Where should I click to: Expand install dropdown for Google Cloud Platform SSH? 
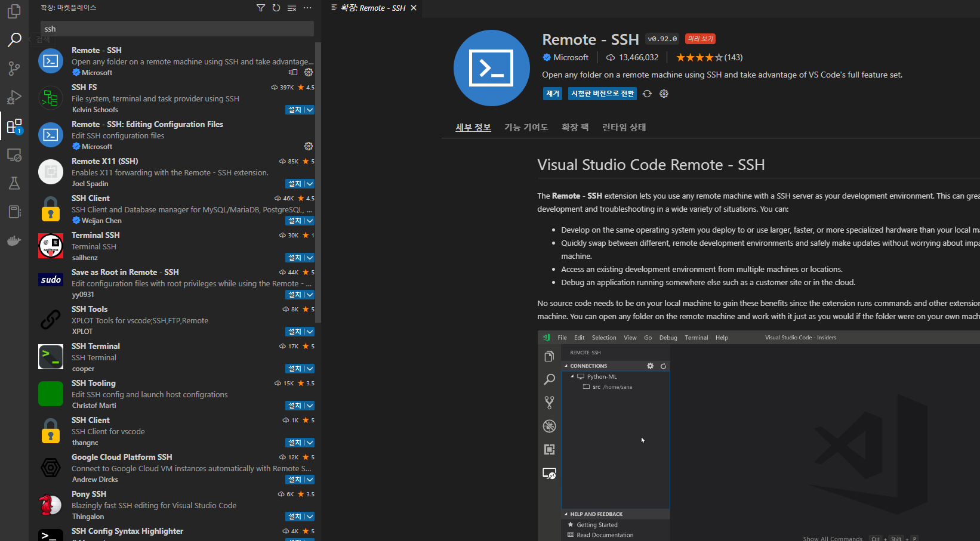pyautogui.click(x=309, y=480)
